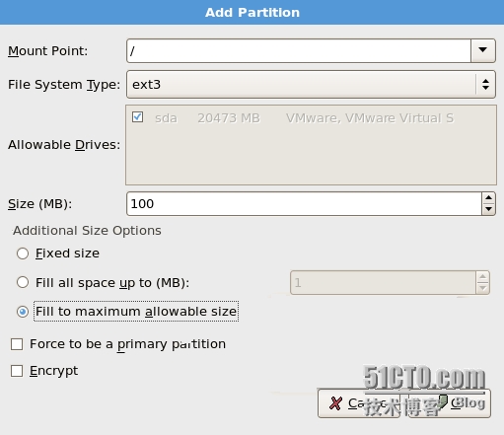Click the red X icon on Cancel
The width and height of the screenshot is (504, 435).
point(335,403)
